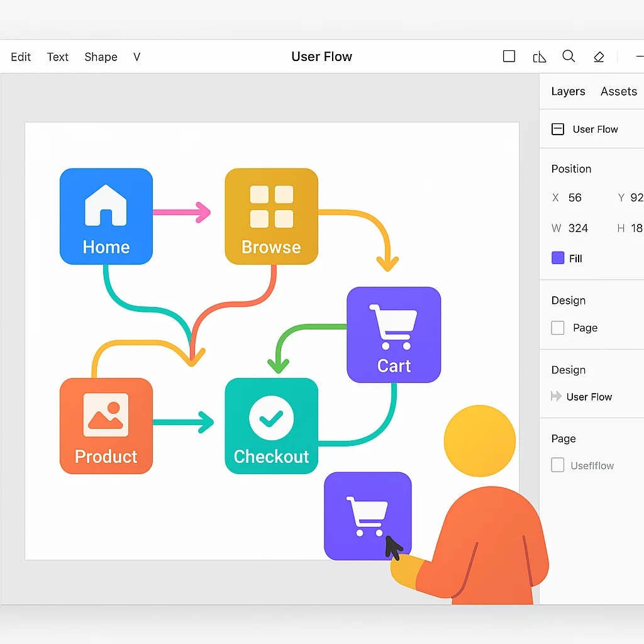Select the shape tool next to the frame tool
The width and height of the screenshot is (644, 644).
point(539,56)
